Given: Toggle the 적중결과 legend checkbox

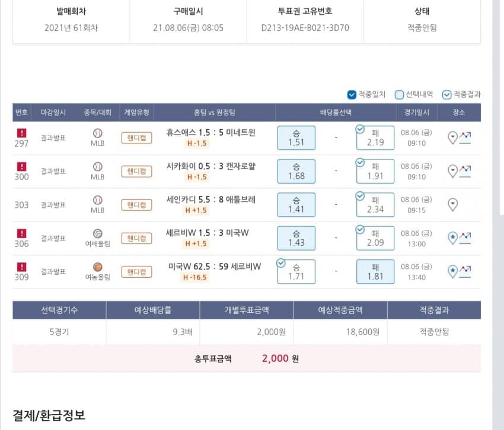Looking at the screenshot, I should pos(446,94).
